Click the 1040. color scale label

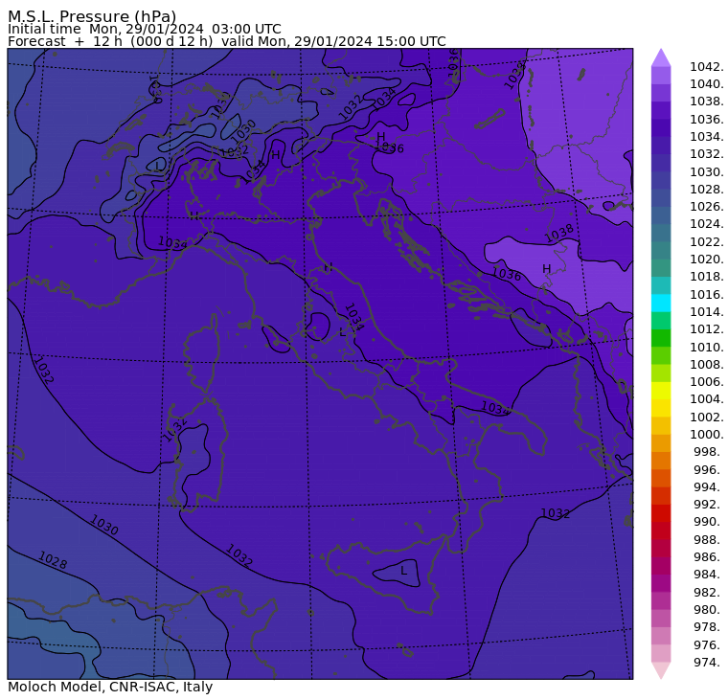coord(707,84)
